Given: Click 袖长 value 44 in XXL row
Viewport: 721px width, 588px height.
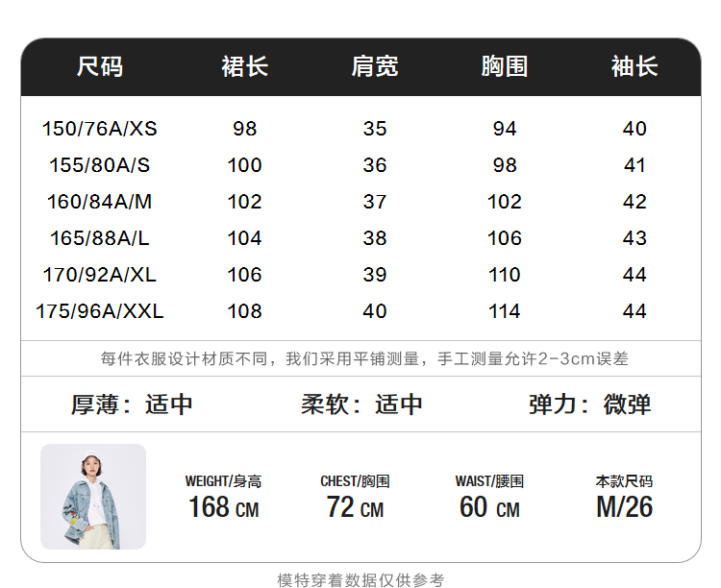Looking at the screenshot, I should pyautogui.click(x=634, y=311).
